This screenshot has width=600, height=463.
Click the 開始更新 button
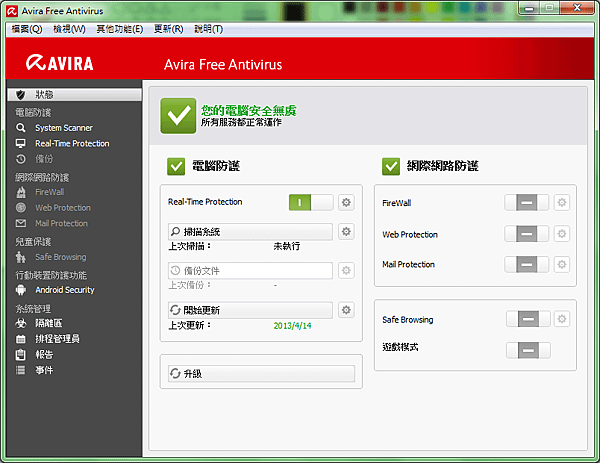click(250, 310)
